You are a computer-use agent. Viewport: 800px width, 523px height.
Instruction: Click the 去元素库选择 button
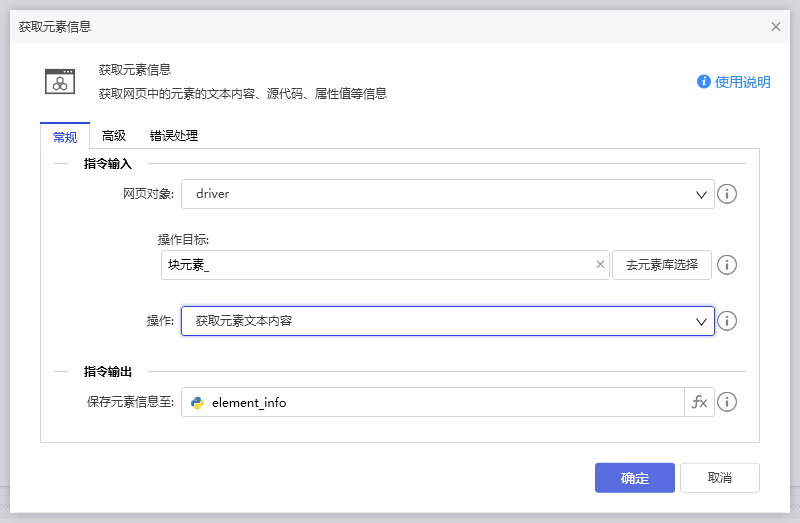661,265
